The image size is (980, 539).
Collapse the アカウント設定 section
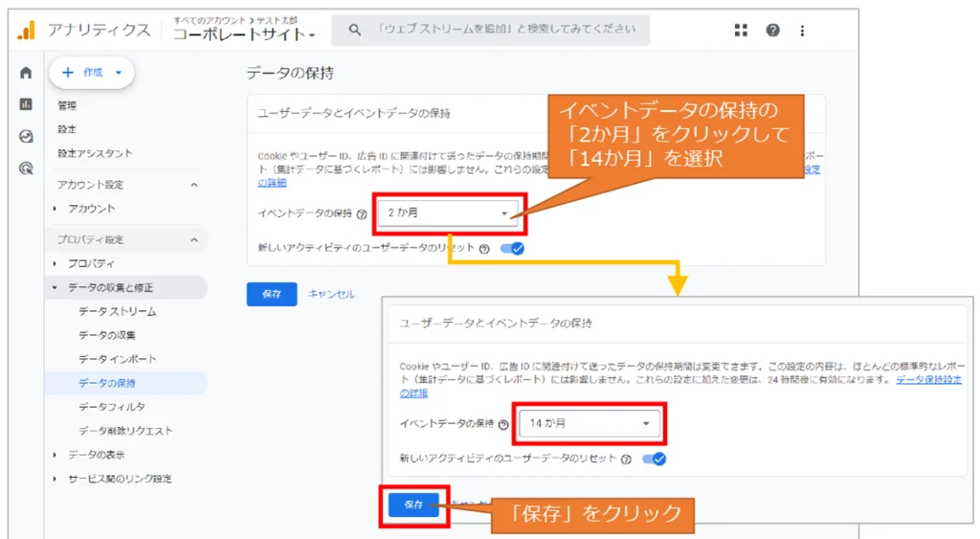pos(194,185)
